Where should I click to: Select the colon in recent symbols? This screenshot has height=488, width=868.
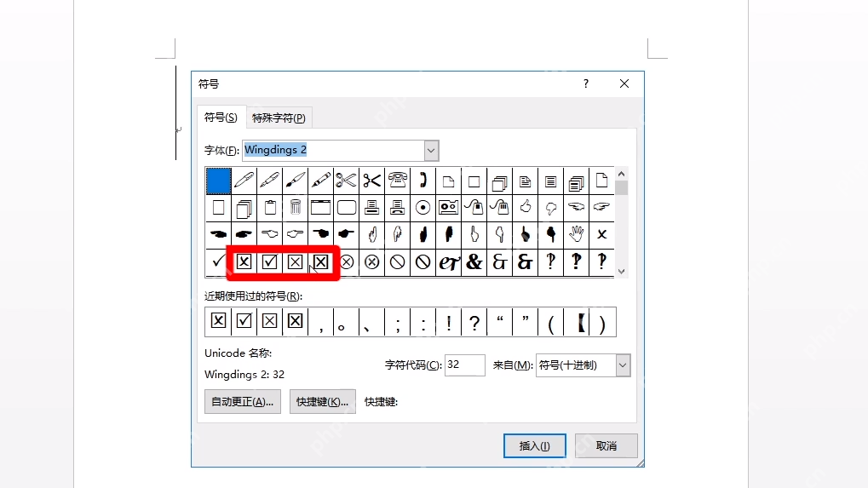423,321
